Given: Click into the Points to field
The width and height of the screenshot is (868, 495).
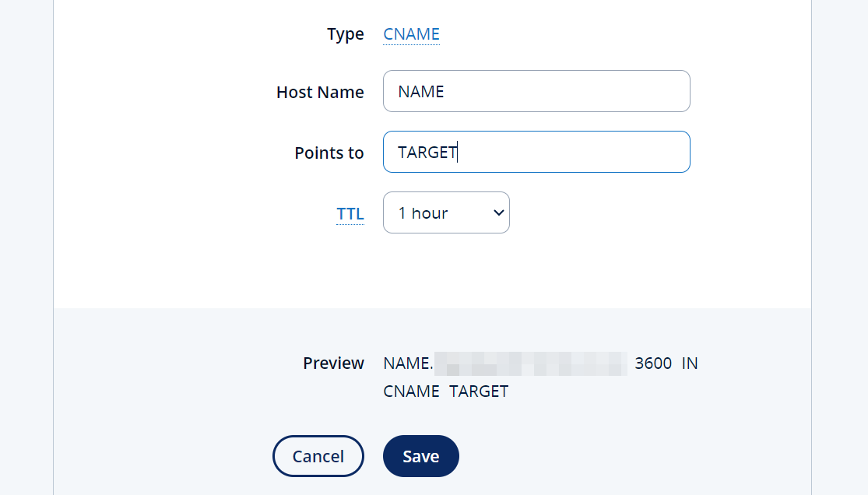Looking at the screenshot, I should tap(536, 152).
